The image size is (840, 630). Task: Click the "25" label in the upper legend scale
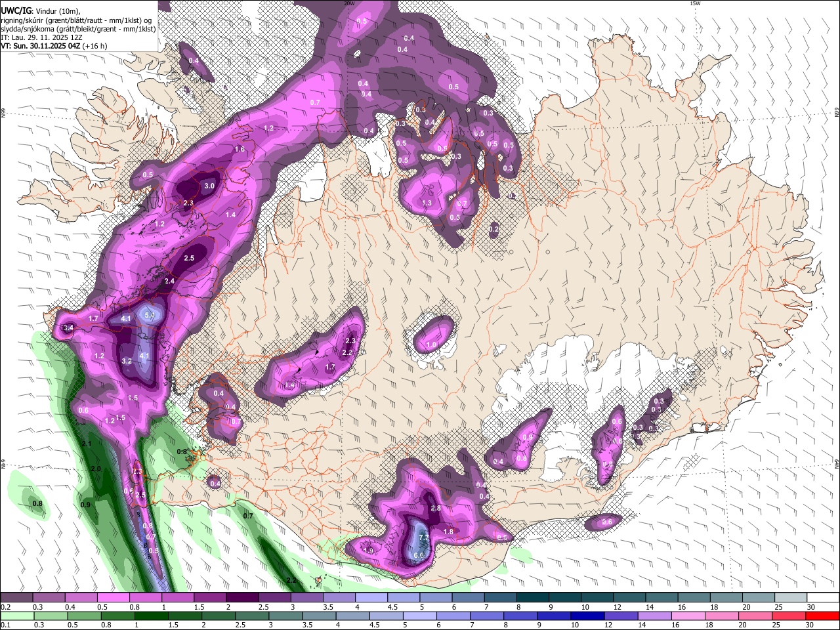(x=778, y=607)
